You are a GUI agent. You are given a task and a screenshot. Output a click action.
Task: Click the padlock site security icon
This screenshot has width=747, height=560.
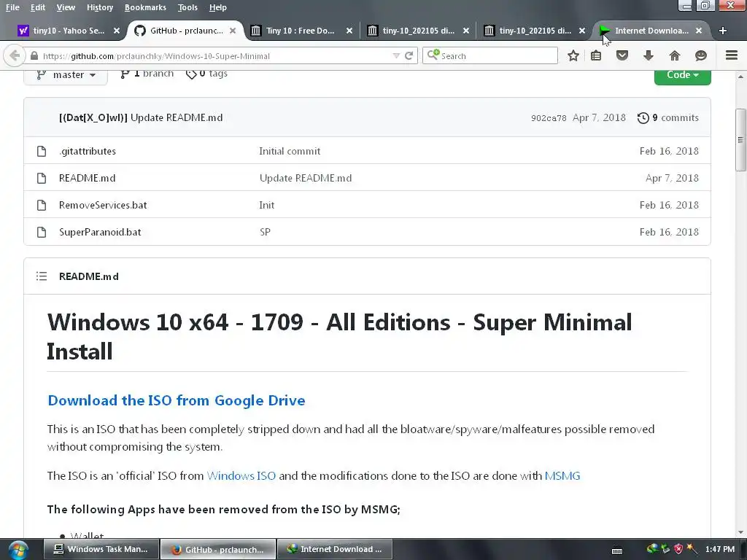[x=34, y=55]
